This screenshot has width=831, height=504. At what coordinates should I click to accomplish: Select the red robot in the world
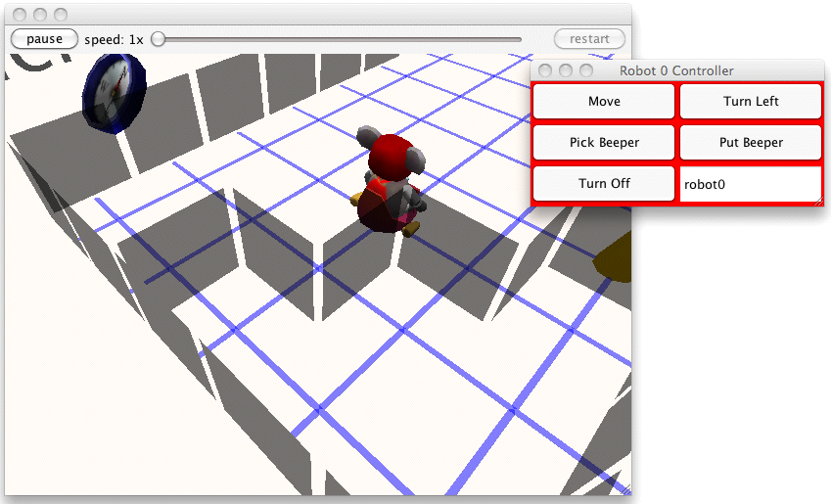390,182
